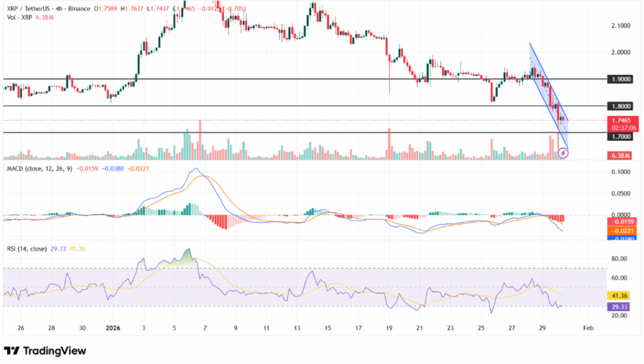Click the red 6.38M volume axis label
The image size is (644, 364).
click(x=621, y=155)
